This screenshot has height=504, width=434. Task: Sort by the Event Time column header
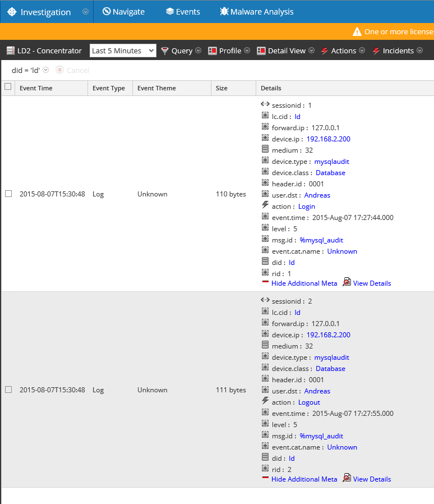36,88
